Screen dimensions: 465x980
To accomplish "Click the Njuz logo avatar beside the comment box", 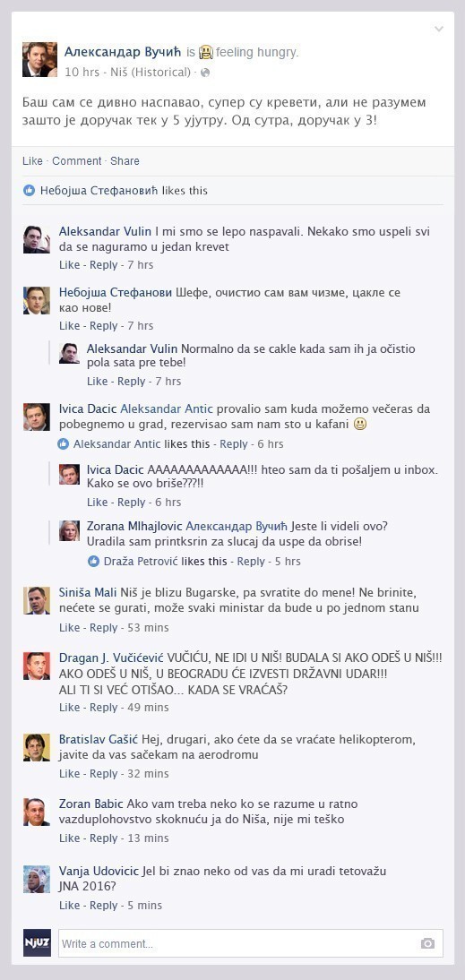I will (37, 943).
